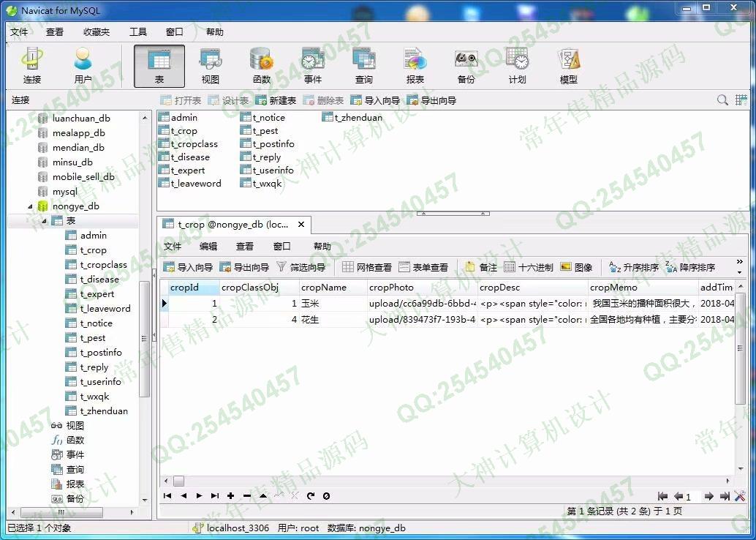Click the 事件 (Event) toolbar icon

tap(312, 66)
